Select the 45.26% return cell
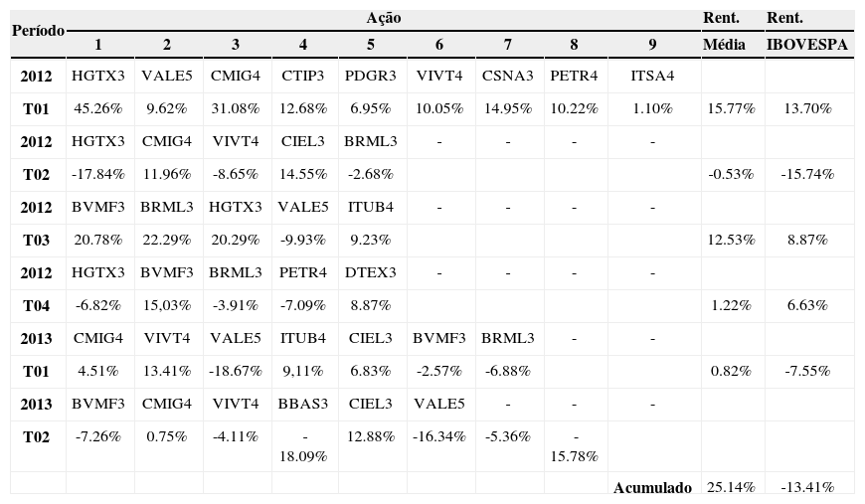This screenshot has height=504, width=865. [98, 108]
